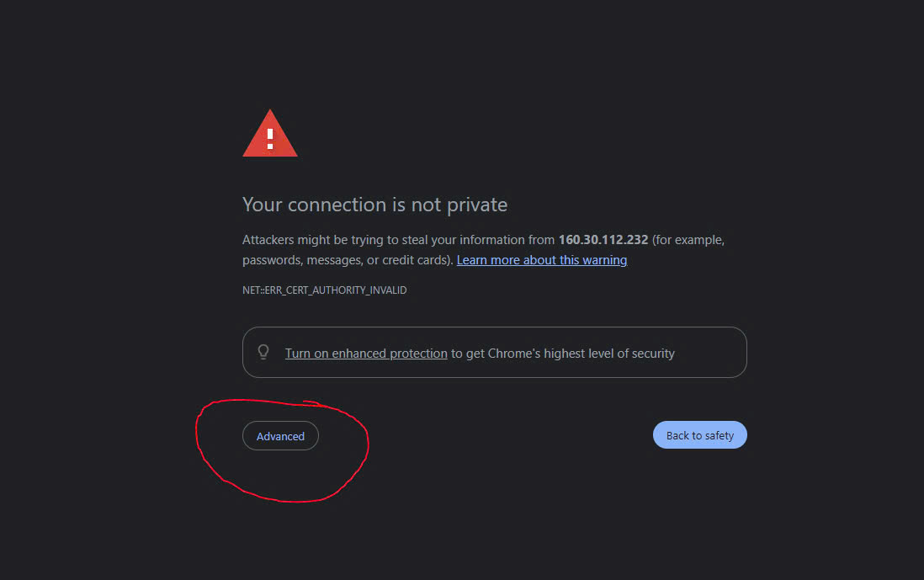
Task: Click the word safety on the blue button
Action: click(x=719, y=435)
